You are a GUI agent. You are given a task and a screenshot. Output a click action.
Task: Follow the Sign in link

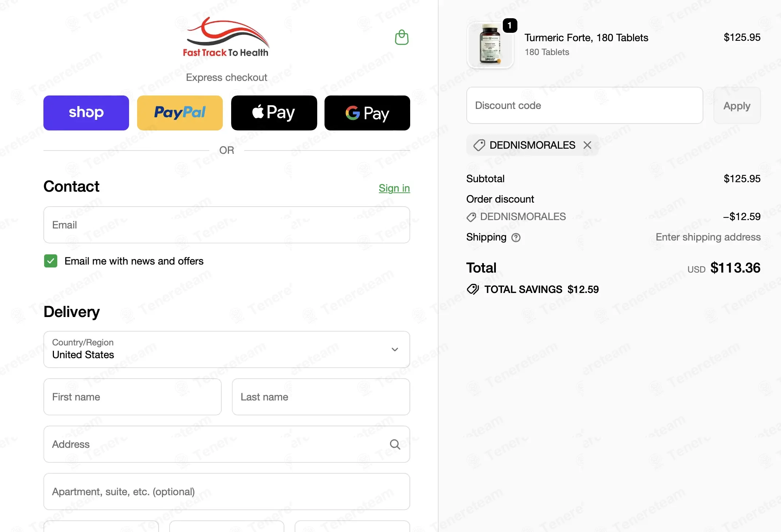coord(394,188)
